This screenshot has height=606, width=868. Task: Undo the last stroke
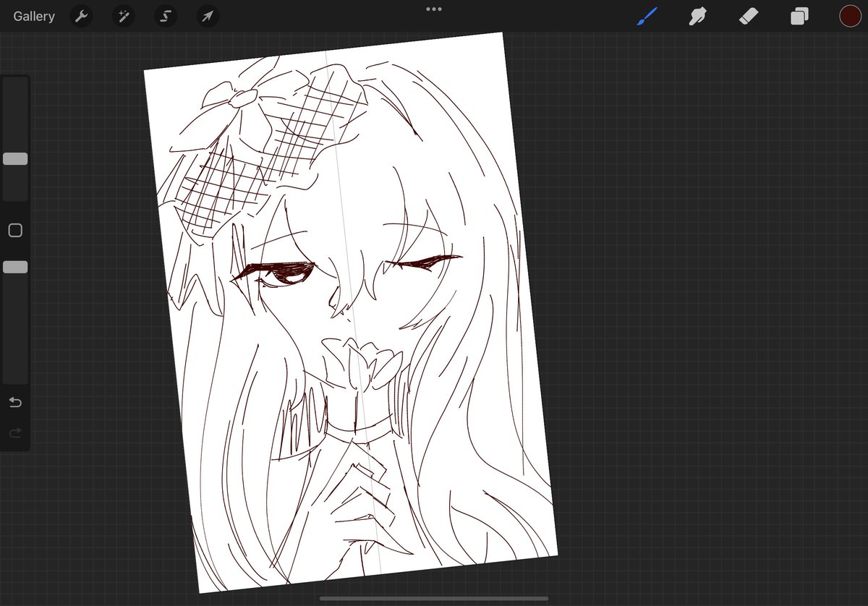tap(15, 402)
